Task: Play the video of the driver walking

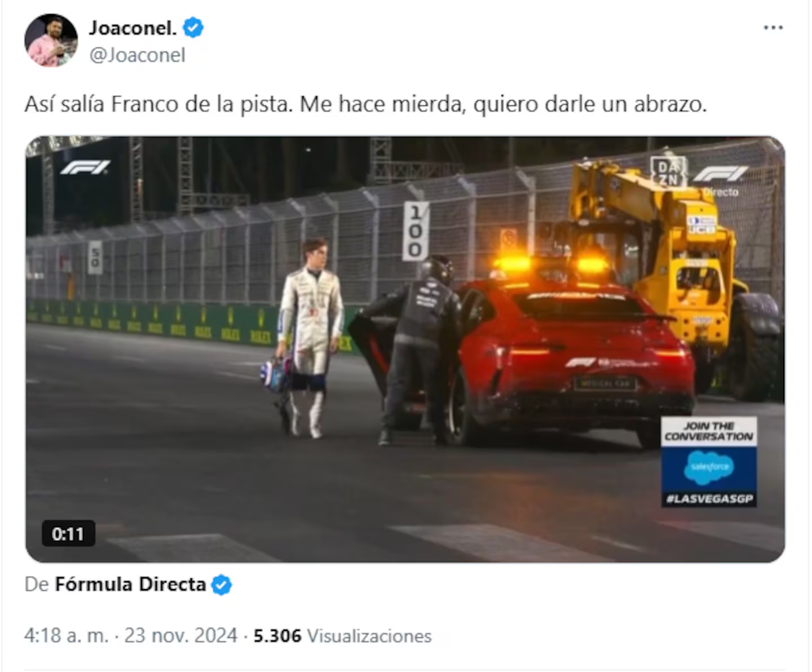Action: 405,349
